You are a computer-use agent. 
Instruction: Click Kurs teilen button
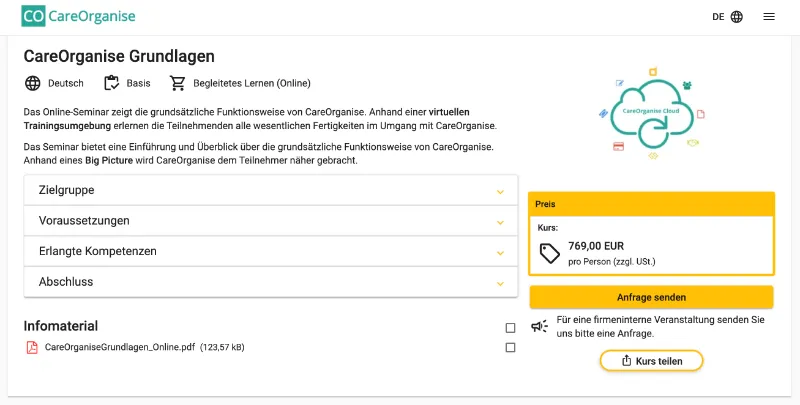pos(652,361)
